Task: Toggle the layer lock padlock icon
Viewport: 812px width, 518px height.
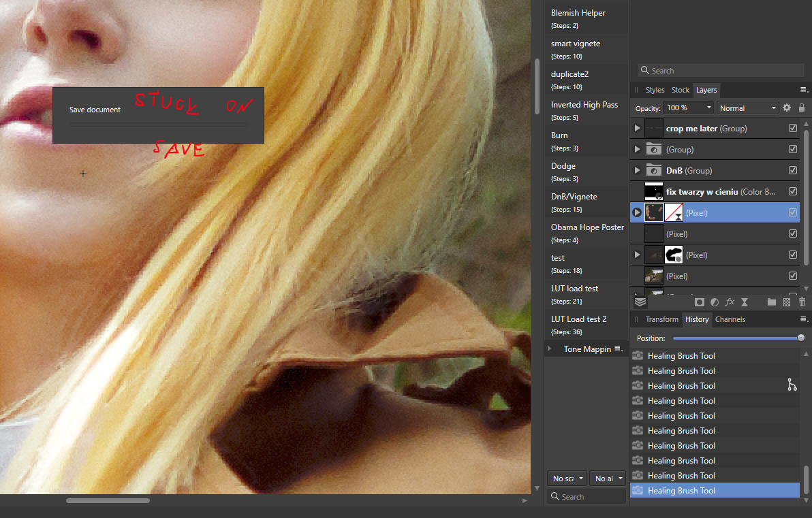Action: click(802, 108)
